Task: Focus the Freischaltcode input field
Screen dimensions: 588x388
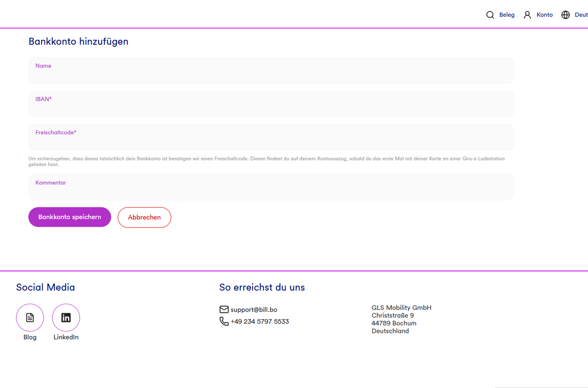Action: pyautogui.click(x=271, y=137)
